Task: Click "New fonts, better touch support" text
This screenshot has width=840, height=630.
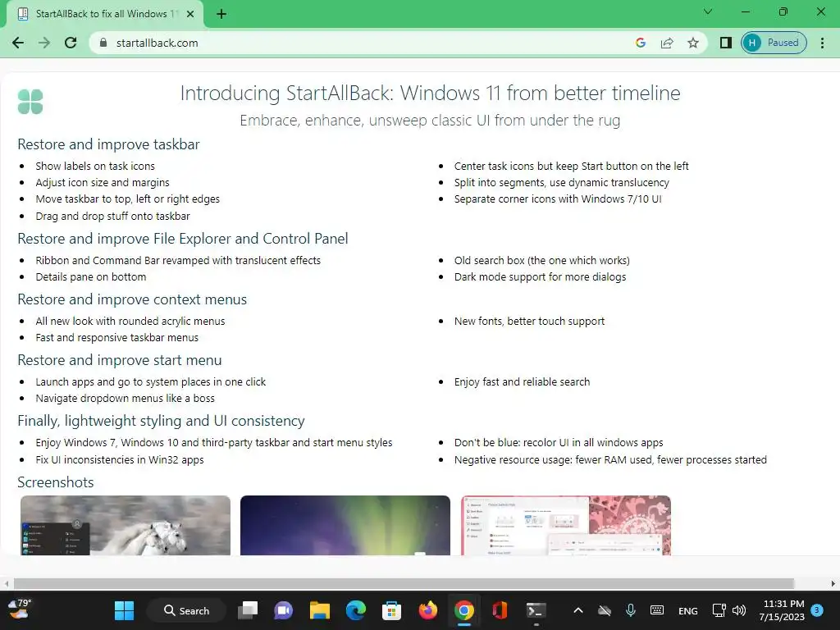Action: click(x=529, y=322)
